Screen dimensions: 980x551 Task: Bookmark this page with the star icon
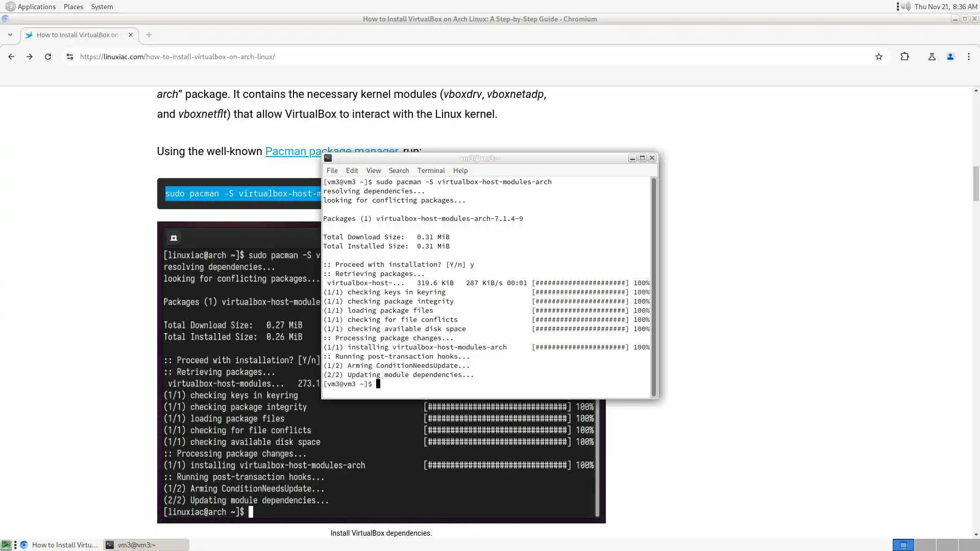click(878, 57)
